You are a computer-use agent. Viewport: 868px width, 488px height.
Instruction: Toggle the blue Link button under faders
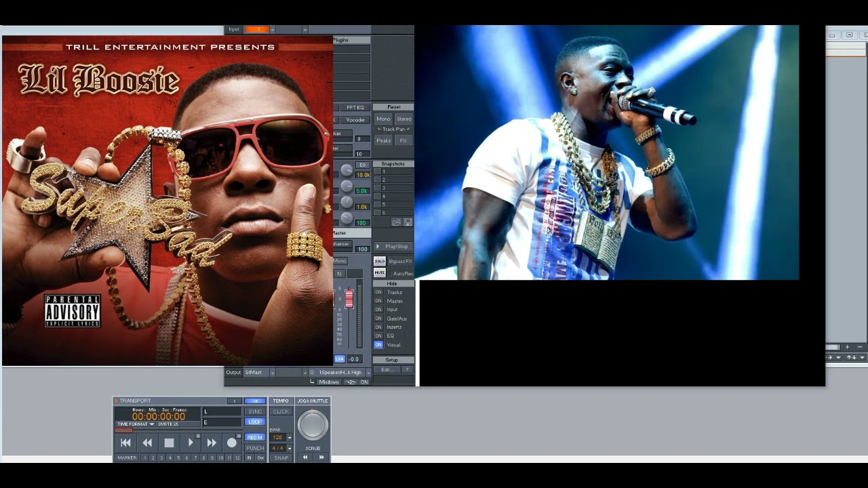pyautogui.click(x=340, y=359)
